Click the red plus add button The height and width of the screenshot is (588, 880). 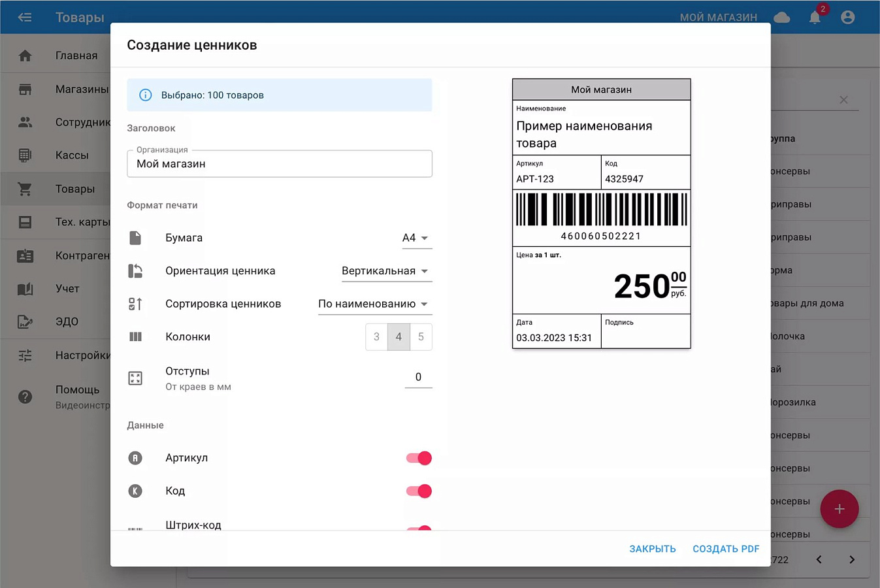[839, 509]
